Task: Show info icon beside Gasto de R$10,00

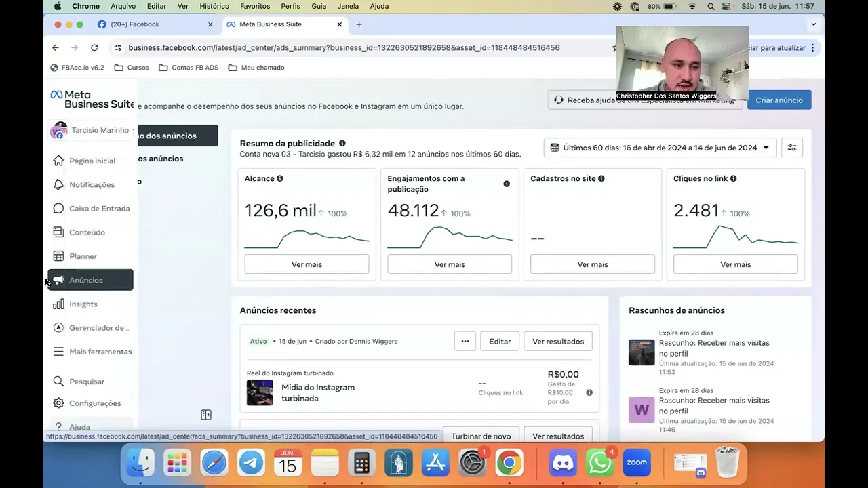Action: (589, 392)
